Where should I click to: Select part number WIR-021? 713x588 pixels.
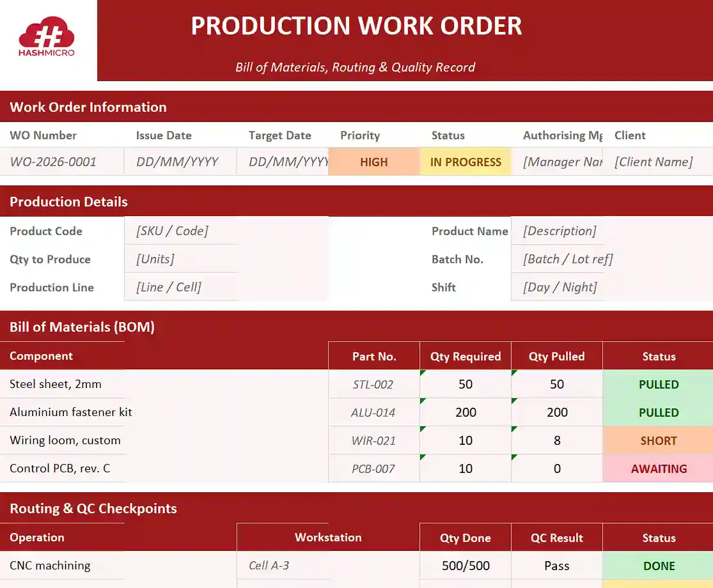click(x=374, y=441)
